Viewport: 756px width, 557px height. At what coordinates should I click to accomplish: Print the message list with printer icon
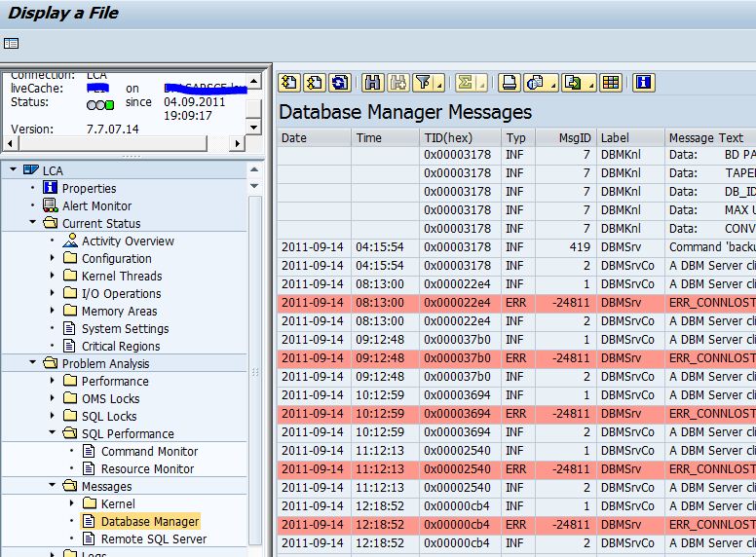point(510,83)
